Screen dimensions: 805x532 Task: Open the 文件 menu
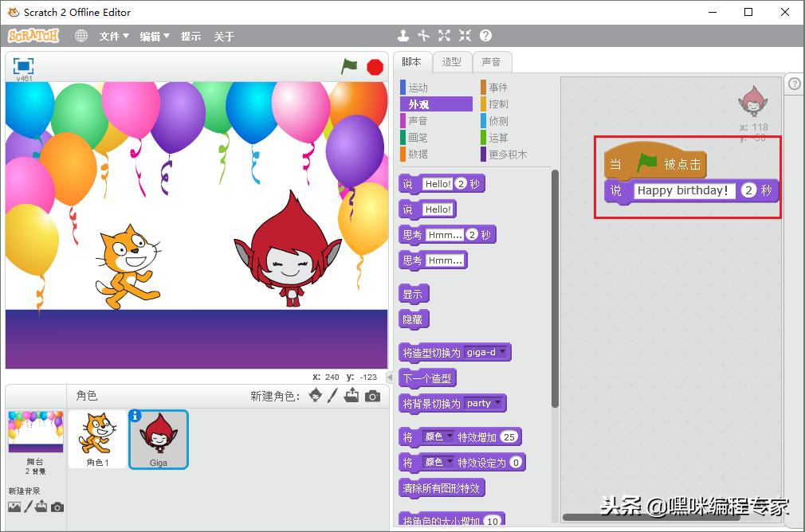[113, 35]
